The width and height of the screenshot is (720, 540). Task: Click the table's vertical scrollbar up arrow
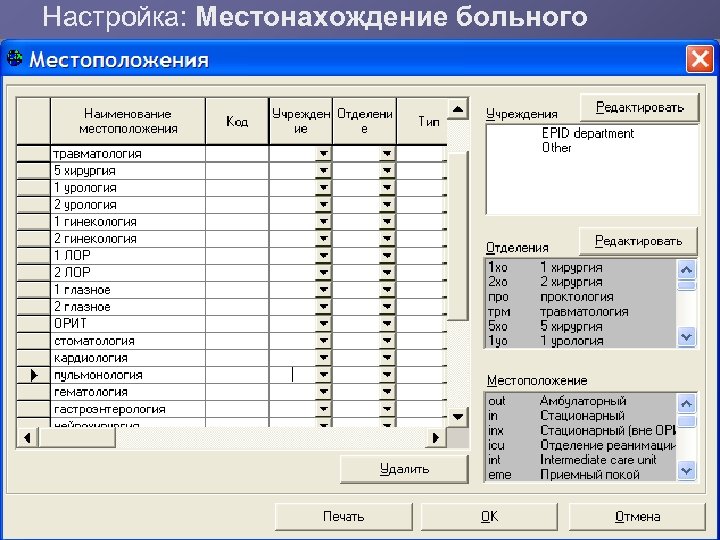tap(457, 109)
